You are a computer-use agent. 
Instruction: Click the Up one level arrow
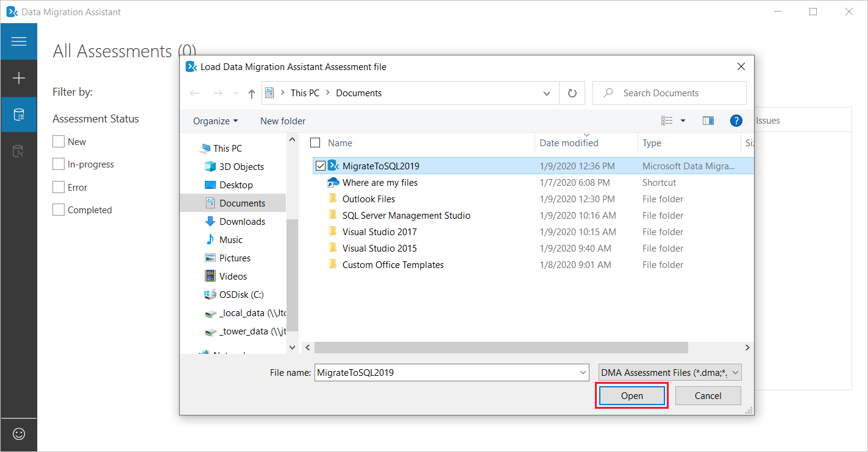point(252,93)
